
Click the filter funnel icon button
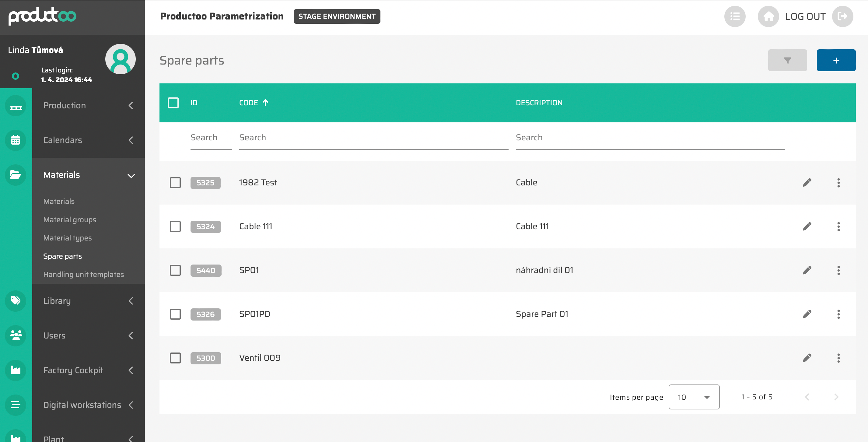point(787,60)
